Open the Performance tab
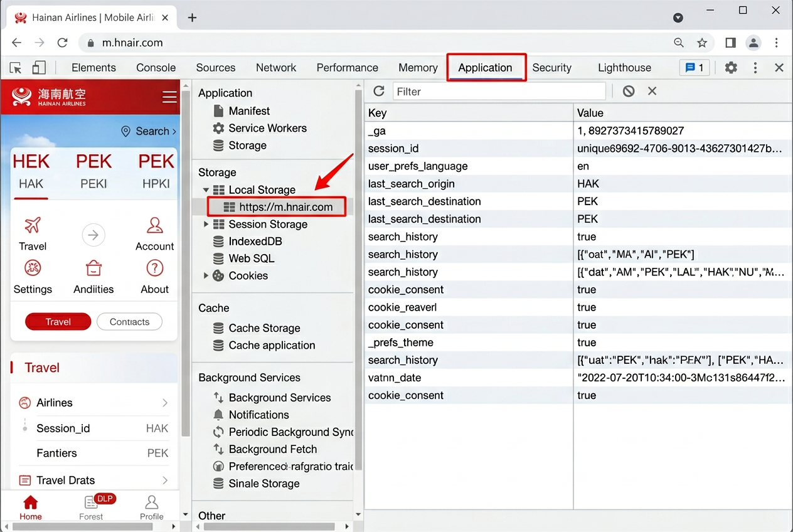The image size is (793, 532). [347, 68]
